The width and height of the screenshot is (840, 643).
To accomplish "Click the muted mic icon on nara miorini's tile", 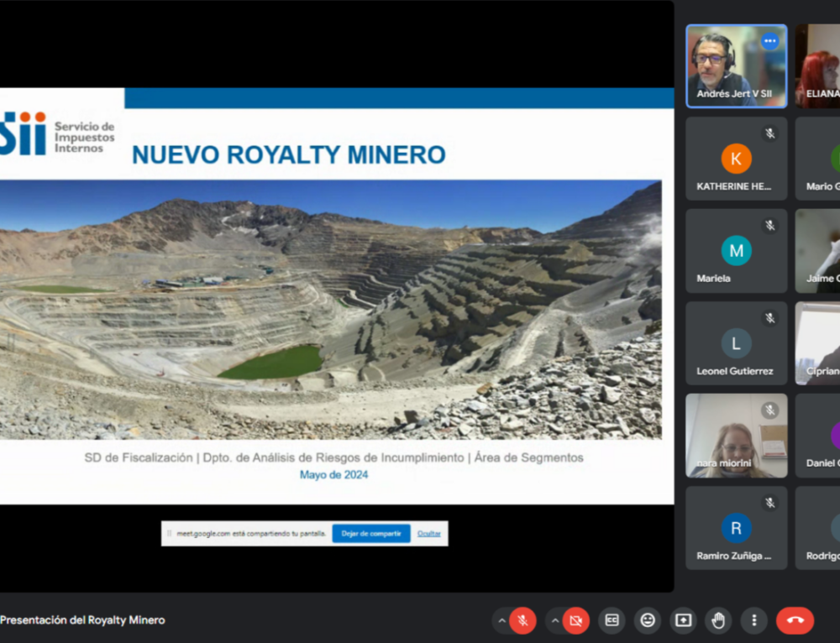I will 770,410.
